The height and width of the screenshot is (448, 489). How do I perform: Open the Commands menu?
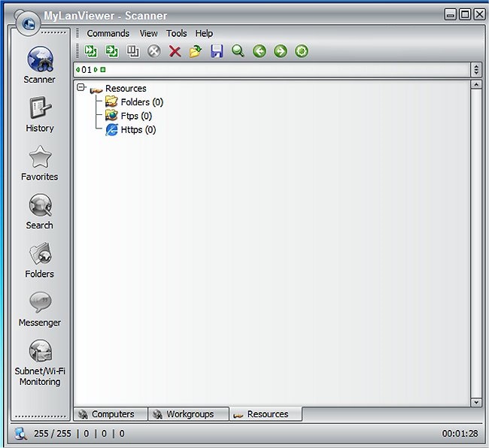(x=108, y=34)
